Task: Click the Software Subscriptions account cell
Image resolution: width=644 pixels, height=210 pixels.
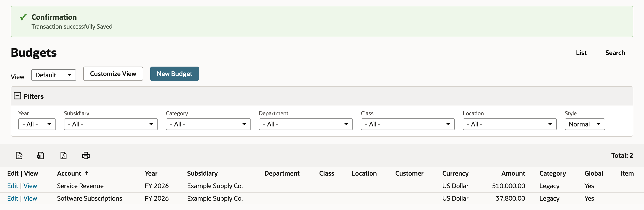Action: tap(89, 198)
